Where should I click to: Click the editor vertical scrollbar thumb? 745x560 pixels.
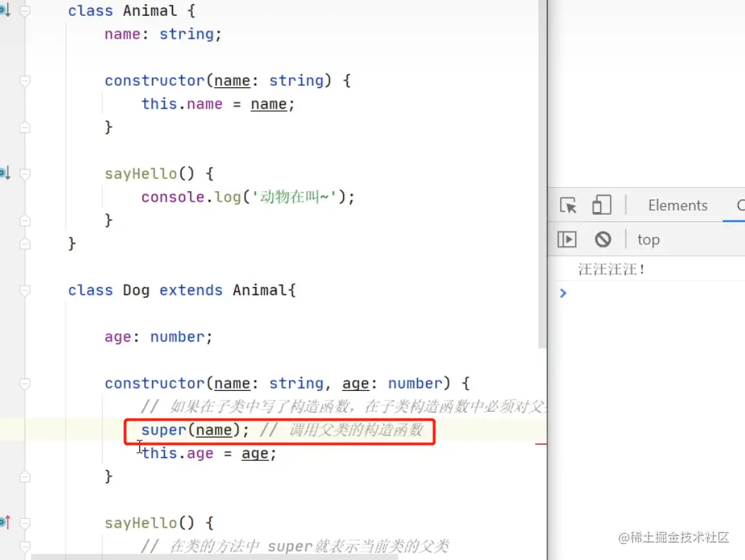(x=543, y=174)
